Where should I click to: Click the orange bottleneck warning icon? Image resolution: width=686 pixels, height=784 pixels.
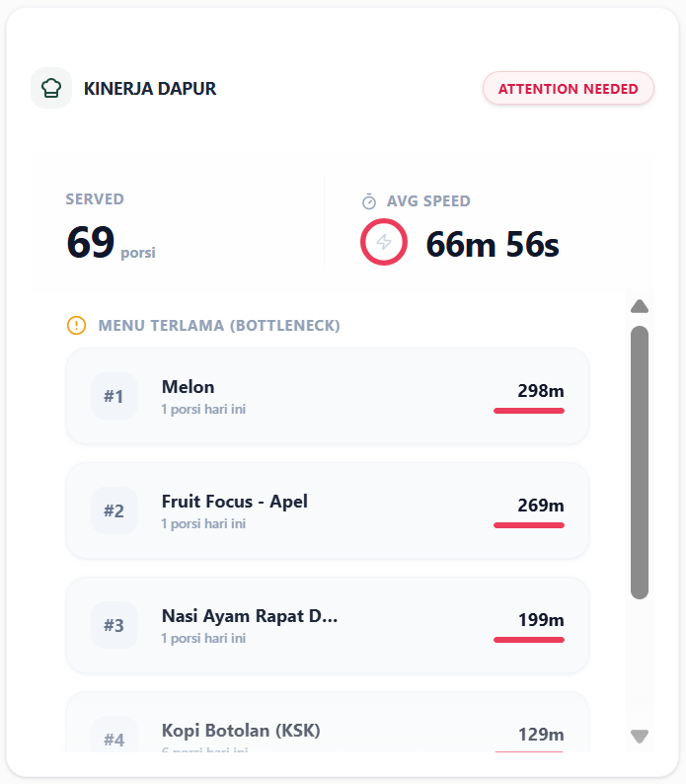(76, 325)
